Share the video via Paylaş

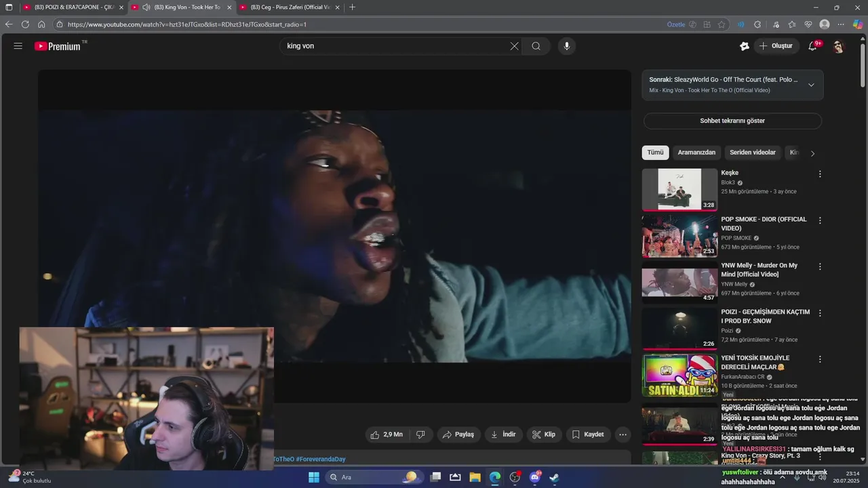click(458, 434)
